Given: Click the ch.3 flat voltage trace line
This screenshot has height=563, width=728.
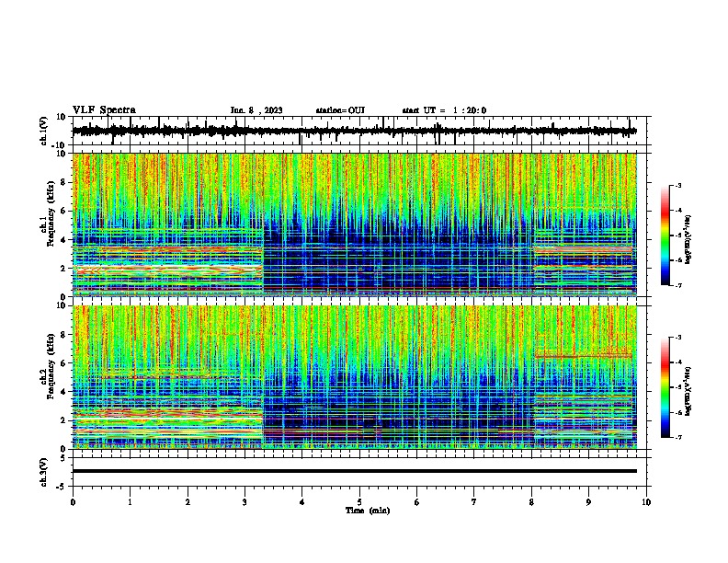Looking at the screenshot, I should click(355, 471).
